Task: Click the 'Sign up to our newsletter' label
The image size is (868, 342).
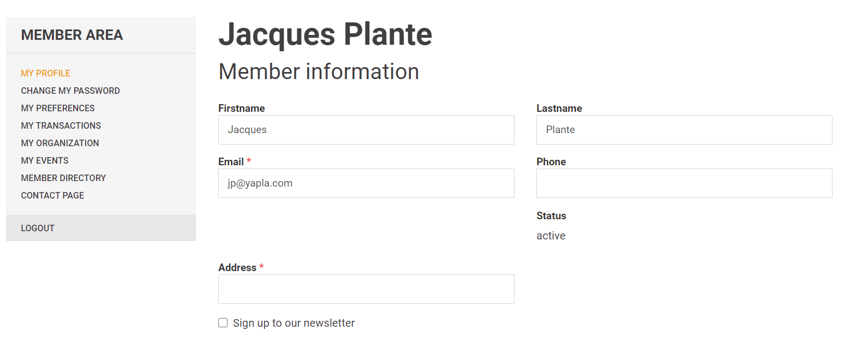Action: 294,323
